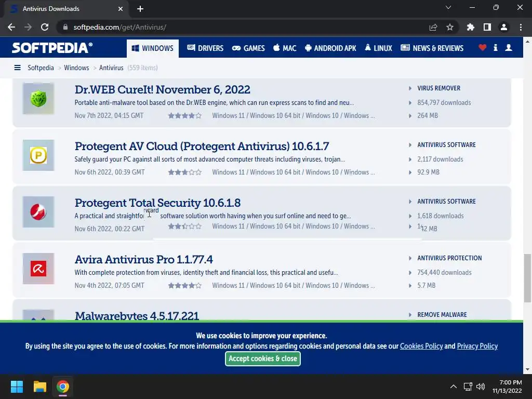Open the tab search chevron in title bar
This screenshot has width=532, height=399.
448,7
